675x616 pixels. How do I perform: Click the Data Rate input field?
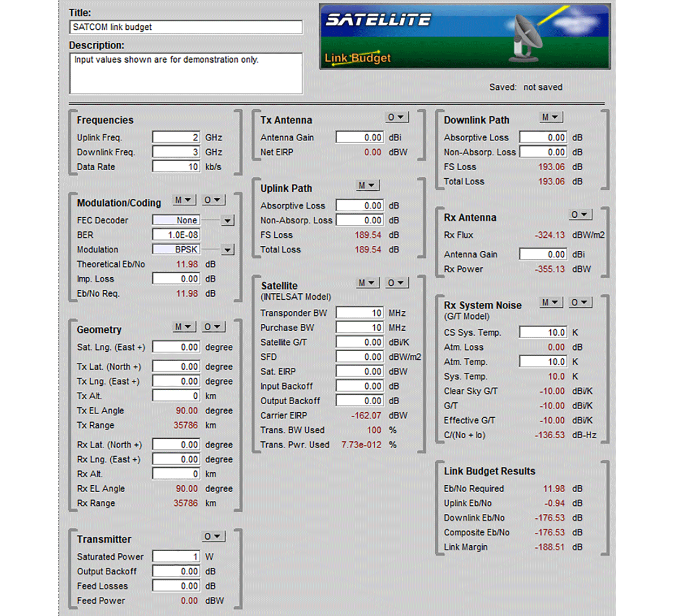(x=176, y=166)
